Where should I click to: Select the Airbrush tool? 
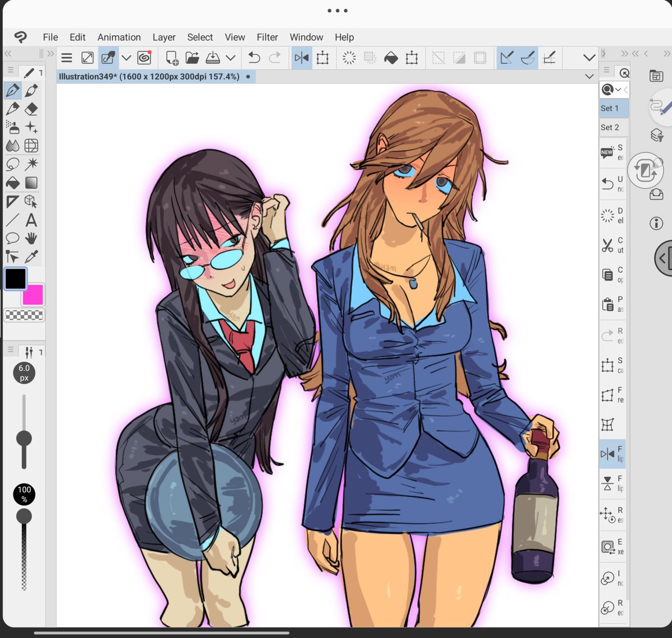tap(13, 127)
